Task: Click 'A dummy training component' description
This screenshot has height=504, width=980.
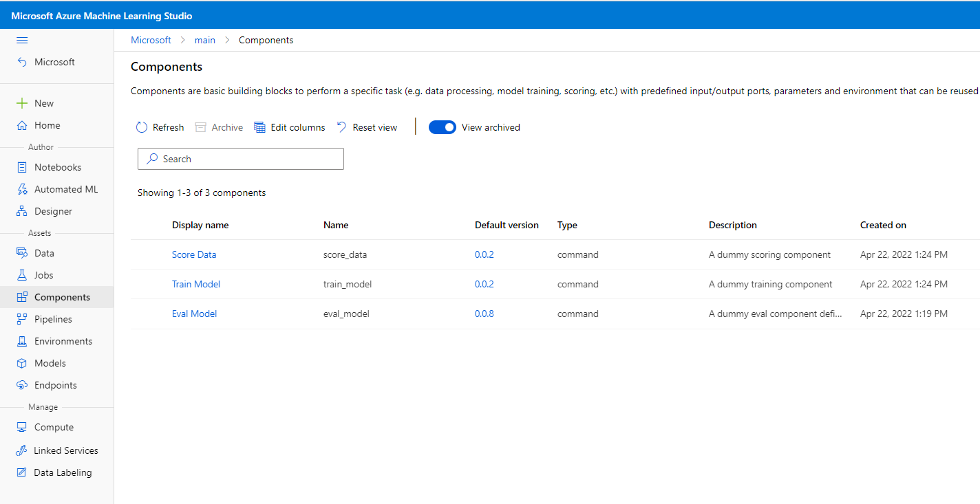Action: pos(771,284)
